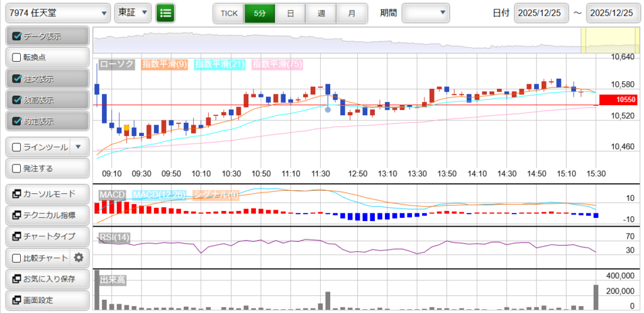Click the red 10550 current price marker
The height and width of the screenshot is (313, 644).
[x=618, y=100]
